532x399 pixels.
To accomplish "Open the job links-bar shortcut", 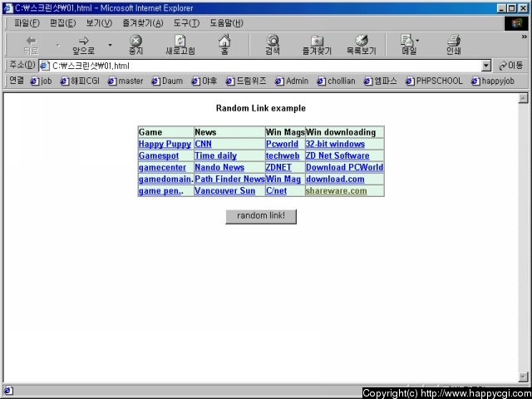I will coord(42,81).
